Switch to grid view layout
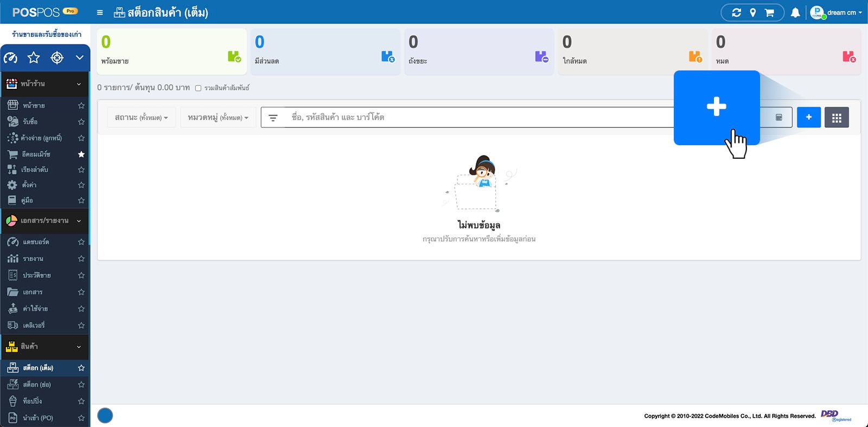The width and height of the screenshot is (868, 427). click(837, 118)
